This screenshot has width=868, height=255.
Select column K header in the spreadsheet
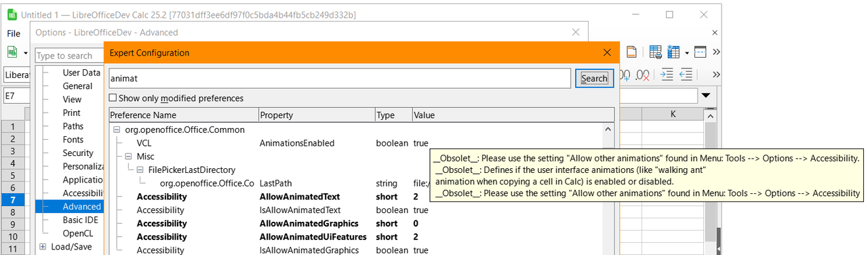point(673,114)
